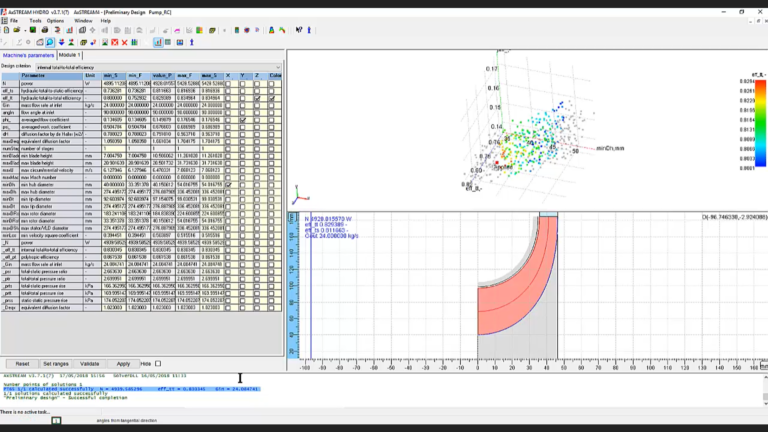The height and width of the screenshot is (432, 768).
Task: Click the printer icon in toolbar
Action: pos(45,30)
